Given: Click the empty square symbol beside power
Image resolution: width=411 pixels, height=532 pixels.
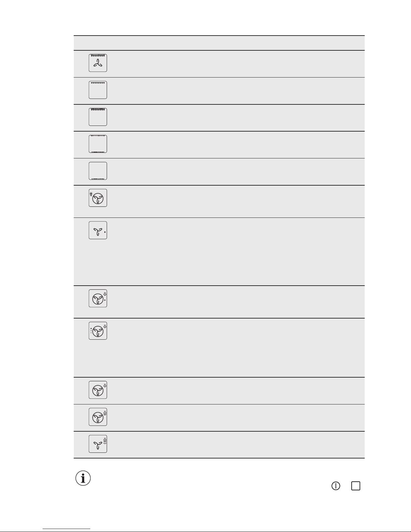Looking at the screenshot, I should tap(356, 486).
